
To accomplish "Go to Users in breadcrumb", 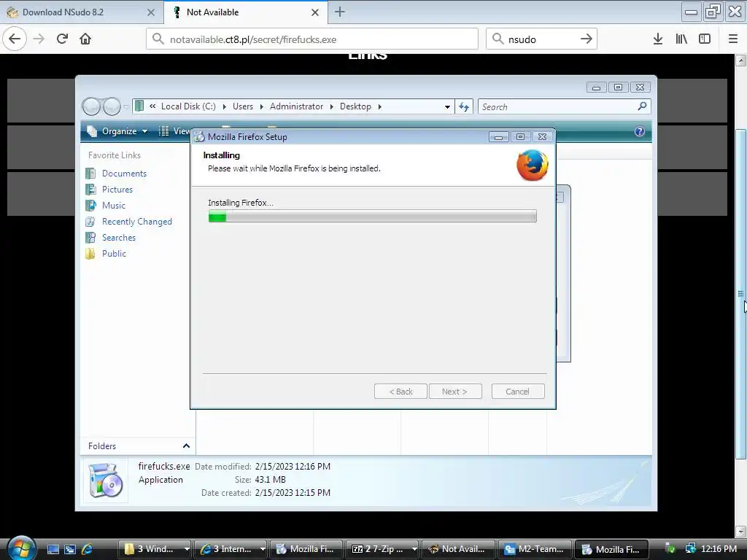I will (243, 106).
